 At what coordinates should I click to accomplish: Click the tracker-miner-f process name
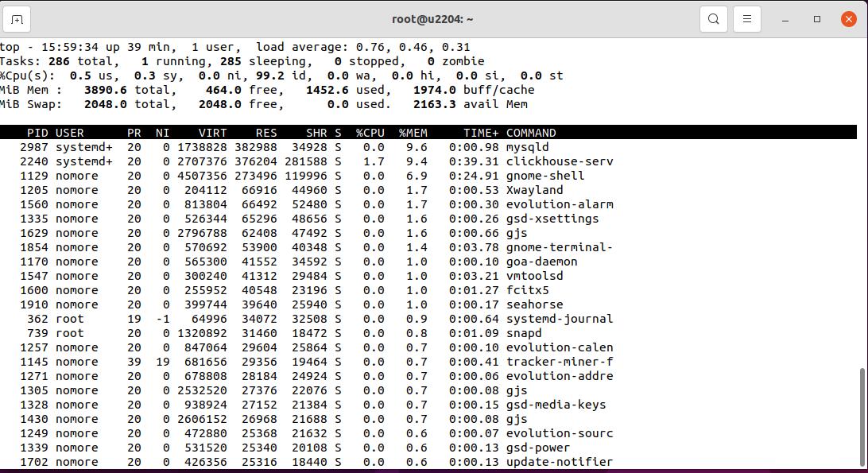click(559, 362)
